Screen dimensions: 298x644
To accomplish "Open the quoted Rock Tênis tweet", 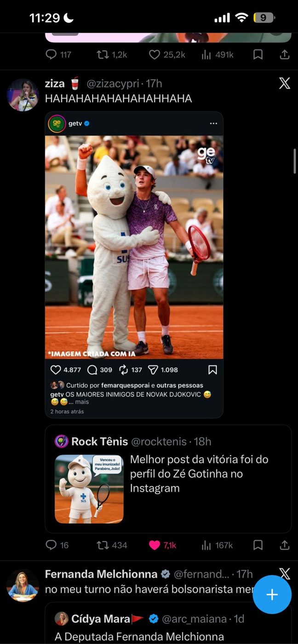I will [x=168, y=479].
